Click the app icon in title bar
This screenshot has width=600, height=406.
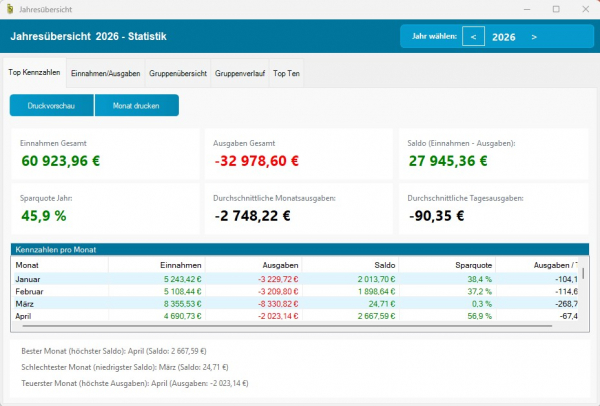click(x=10, y=9)
